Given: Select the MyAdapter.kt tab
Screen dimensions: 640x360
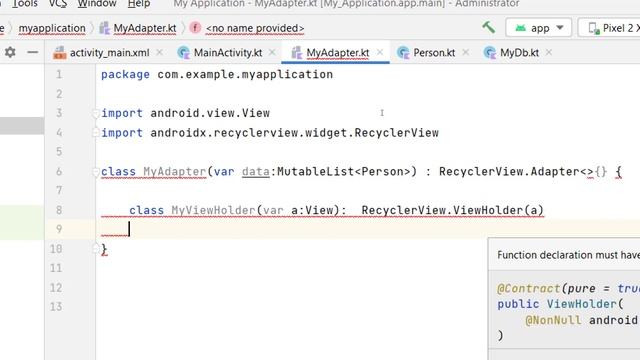Looking at the screenshot, I should pyautogui.click(x=338, y=53).
